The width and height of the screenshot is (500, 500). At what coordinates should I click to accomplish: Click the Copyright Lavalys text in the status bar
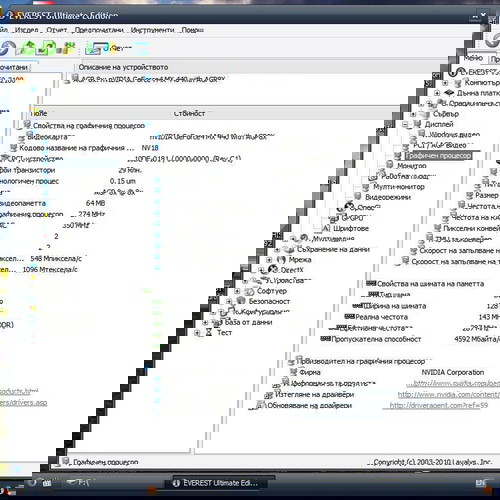pyautogui.click(x=432, y=462)
